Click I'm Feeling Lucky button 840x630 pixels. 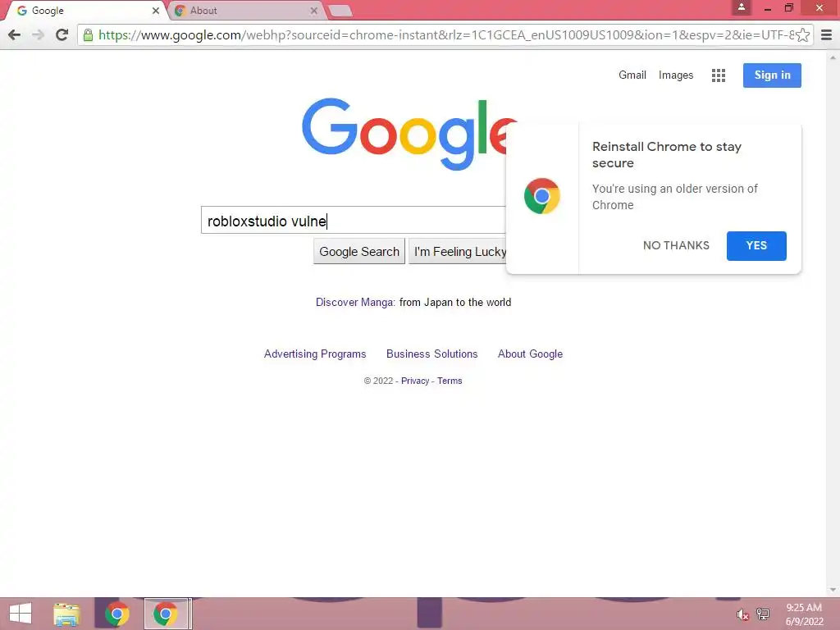click(x=458, y=252)
